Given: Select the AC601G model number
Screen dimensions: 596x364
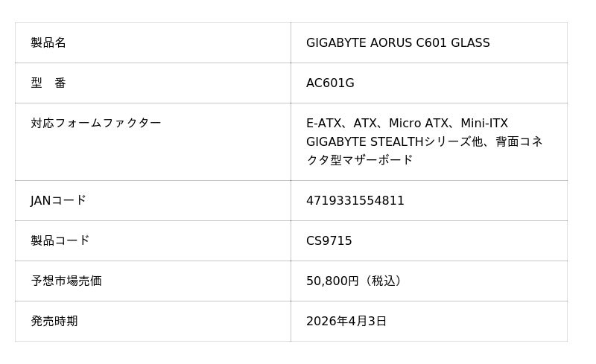Looking at the screenshot, I should pyautogui.click(x=330, y=83).
